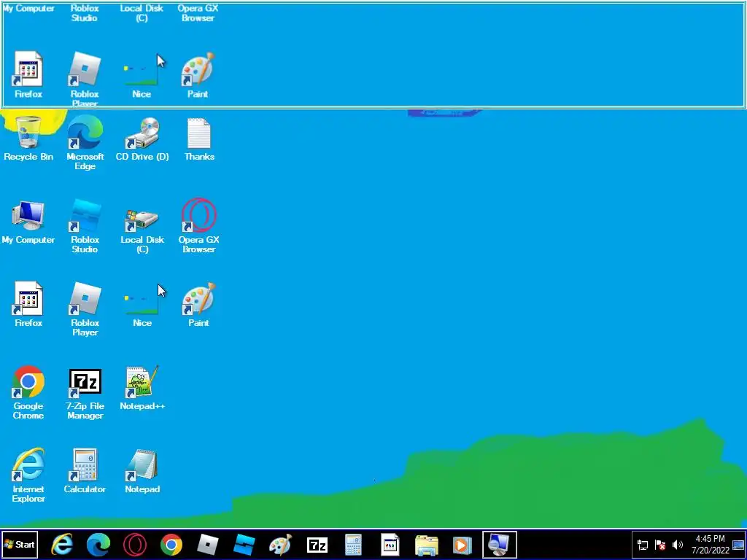Open the Microsoft Edge desktop shortcut

click(85, 143)
